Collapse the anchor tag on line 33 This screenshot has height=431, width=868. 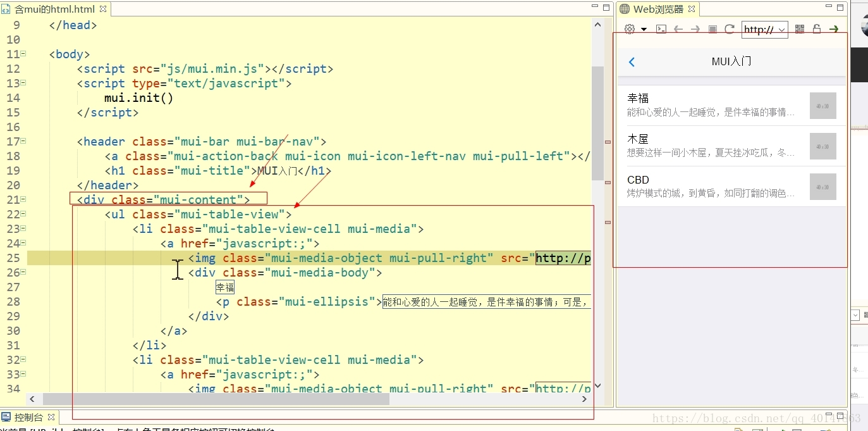(x=23, y=374)
